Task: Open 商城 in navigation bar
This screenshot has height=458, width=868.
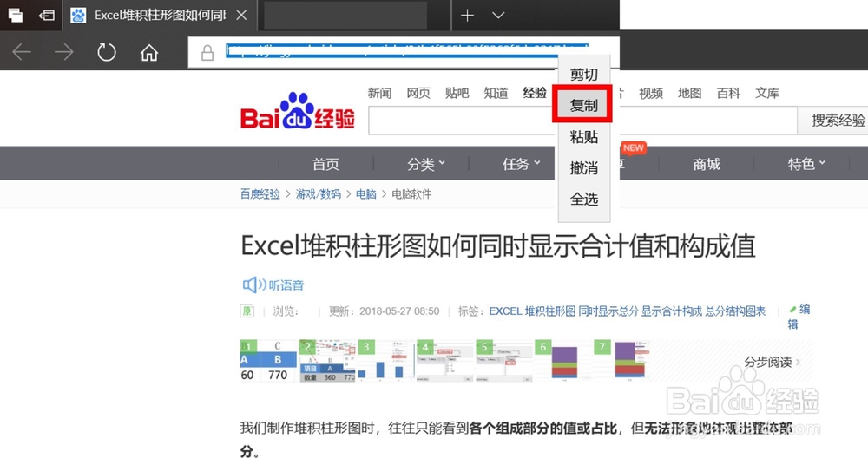Action: click(x=707, y=164)
